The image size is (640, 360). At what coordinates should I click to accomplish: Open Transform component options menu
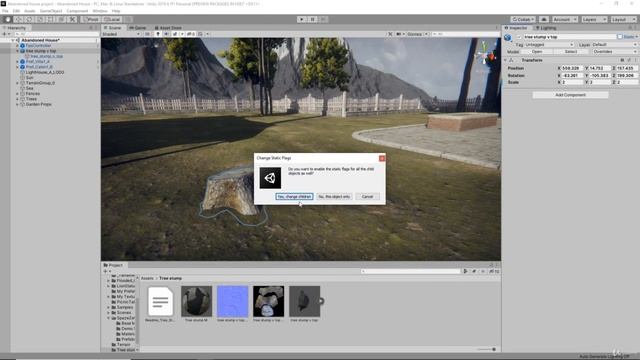pos(635,60)
